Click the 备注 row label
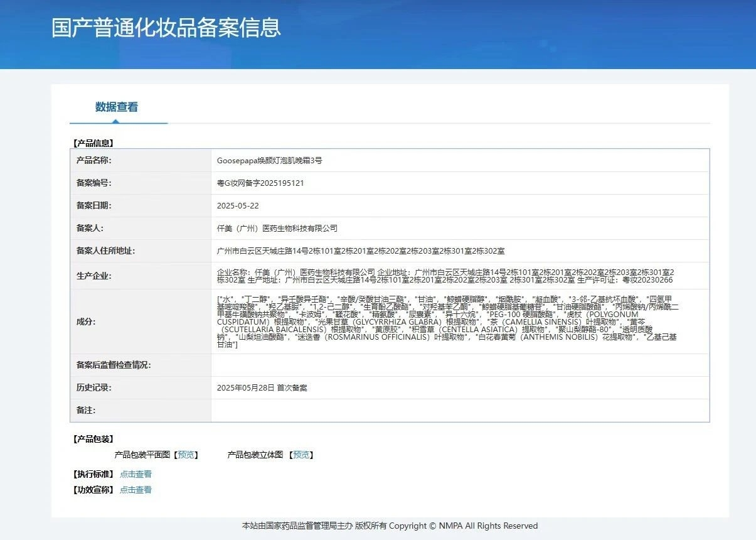The height and width of the screenshot is (540, 756). coord(86,410)
